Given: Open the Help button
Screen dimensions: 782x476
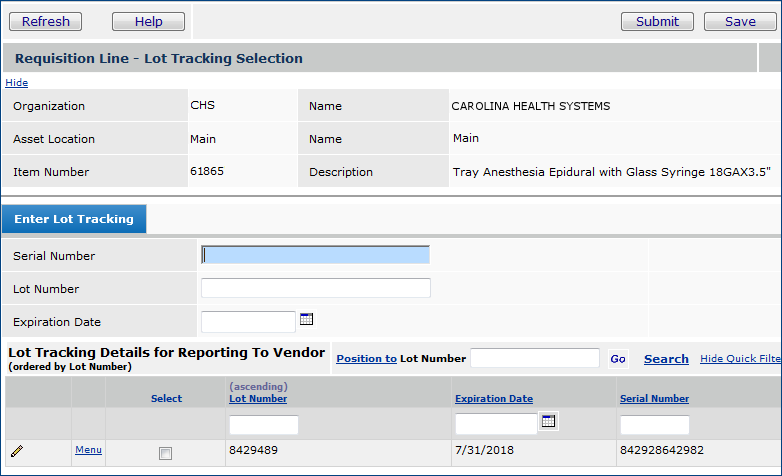Looking at the screenshot, I should click(148, 21).
